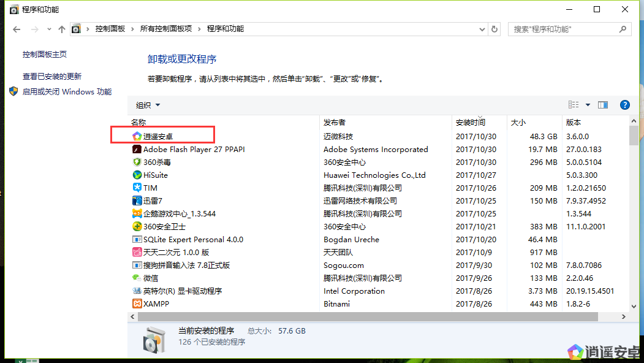The height and width of the screenshot is (363, 644).
Task: Click the XAMPP program icon
Action: tap(137, 304)
